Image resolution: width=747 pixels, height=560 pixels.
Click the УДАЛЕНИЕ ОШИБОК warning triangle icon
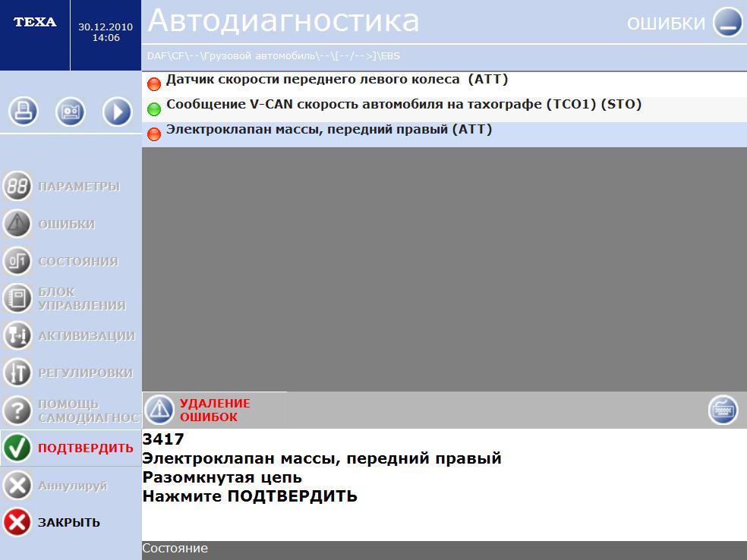[159, 410]
